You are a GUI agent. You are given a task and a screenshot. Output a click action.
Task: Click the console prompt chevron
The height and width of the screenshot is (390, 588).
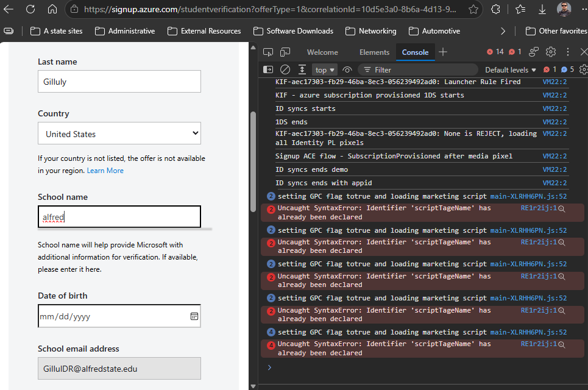click(269, 367)
